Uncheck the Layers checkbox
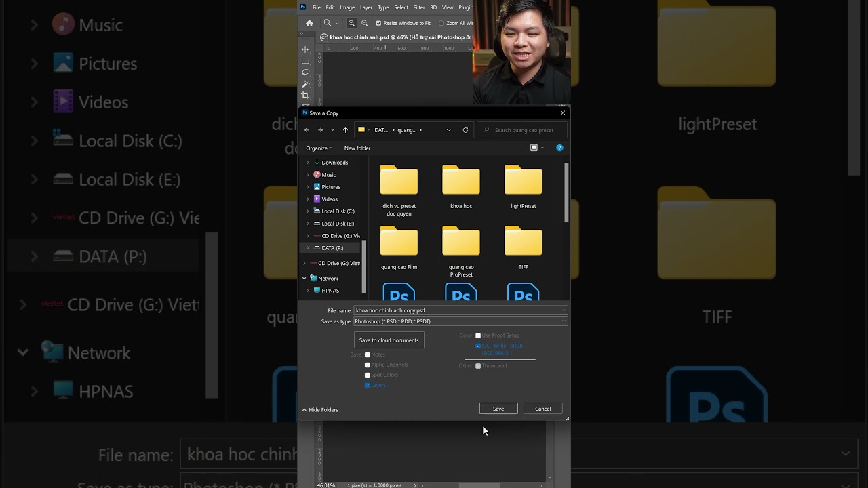Screen dimensions: 868x488 [368, 385]
